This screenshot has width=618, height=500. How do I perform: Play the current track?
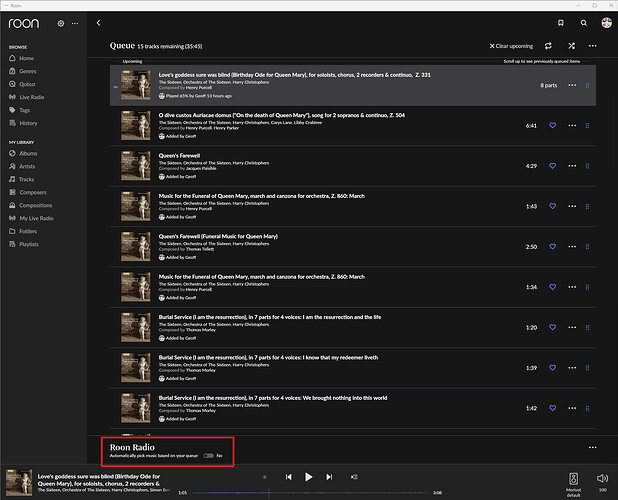(x=309, y=477)
